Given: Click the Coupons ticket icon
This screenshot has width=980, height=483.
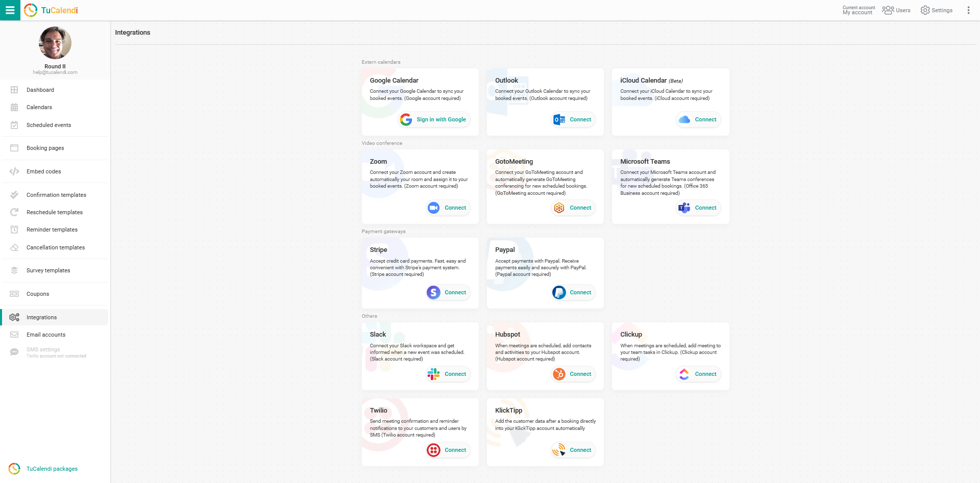Looking at the screenshot, I should point(14,294).
